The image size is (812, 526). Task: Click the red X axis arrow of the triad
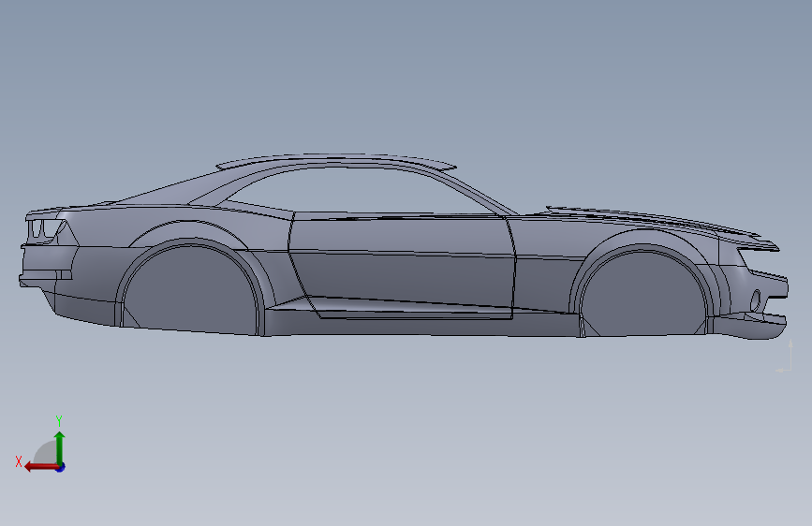pyautogui.click(x=41, y=467)
